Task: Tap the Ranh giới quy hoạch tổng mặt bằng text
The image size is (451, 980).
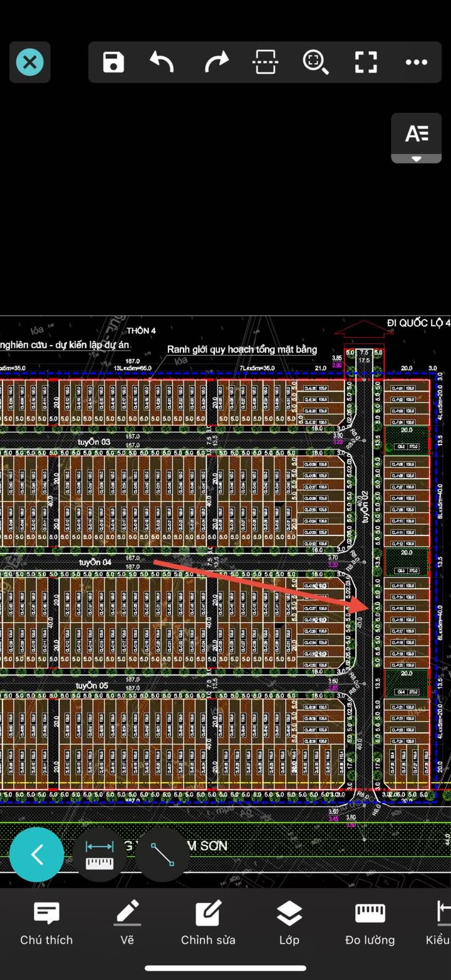Action: (x=242, y=349)
